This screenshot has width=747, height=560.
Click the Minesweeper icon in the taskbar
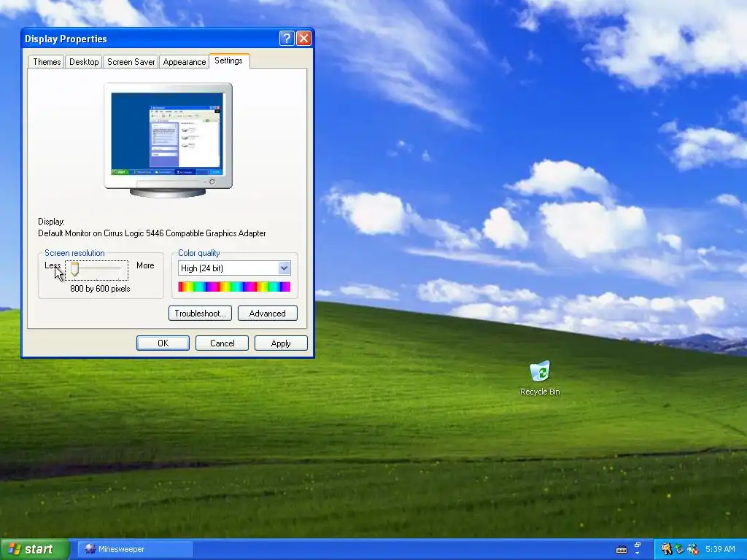pos(90,549)
